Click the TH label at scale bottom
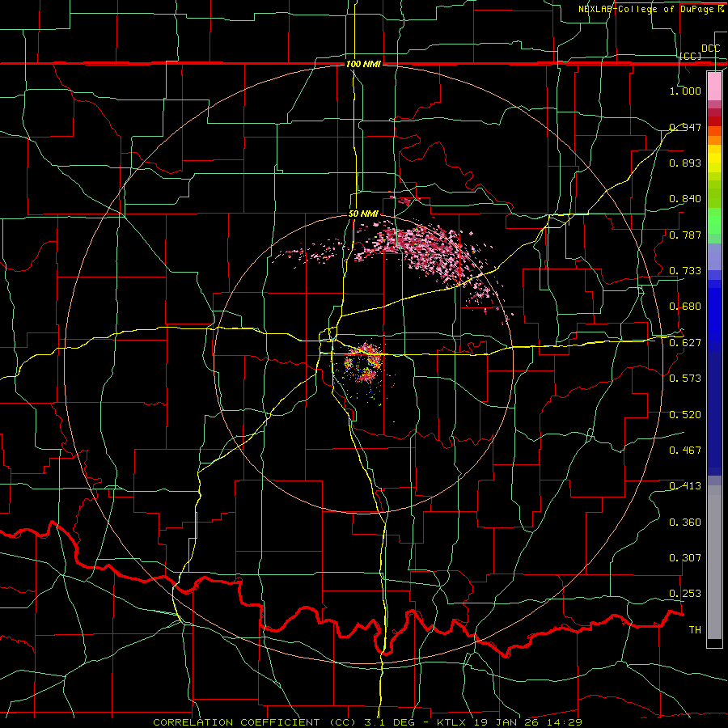This screenshot has width=728, height=728. [x=695, y=630]
